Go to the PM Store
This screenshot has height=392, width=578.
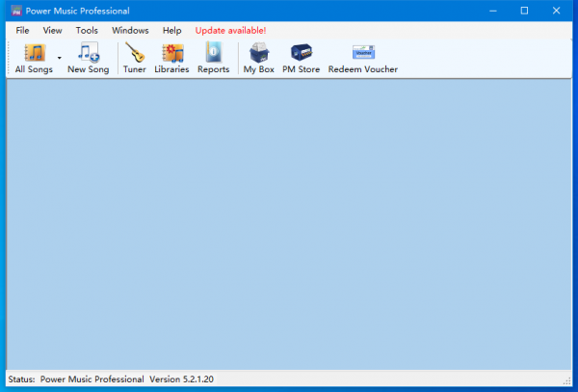tap(301, 58)
